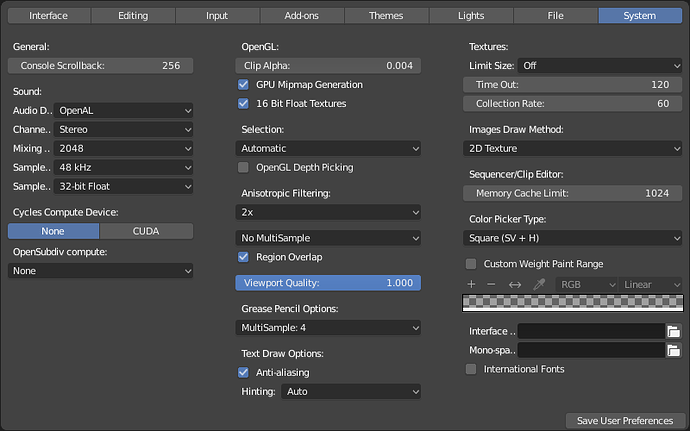Screen dimensions: 690x431
Task: Open folder browser for Mono-space font
Action: click(x=673, y=350)
